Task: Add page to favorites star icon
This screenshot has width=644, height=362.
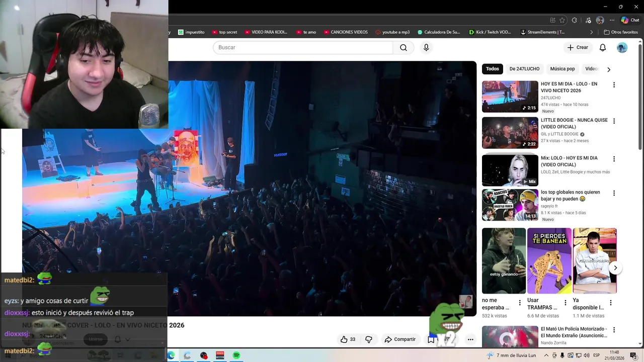Action: [562, 20]
